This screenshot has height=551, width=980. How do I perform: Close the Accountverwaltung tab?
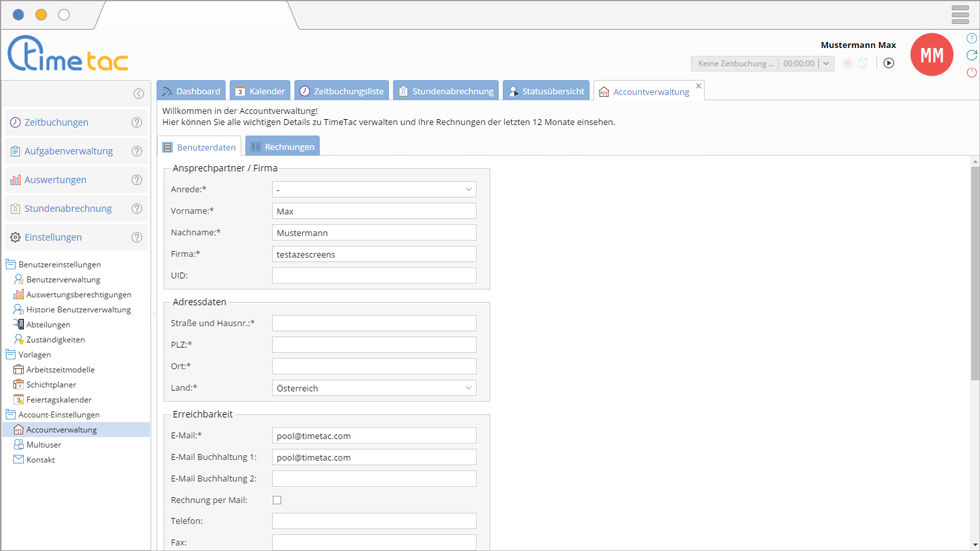point(699,86)
